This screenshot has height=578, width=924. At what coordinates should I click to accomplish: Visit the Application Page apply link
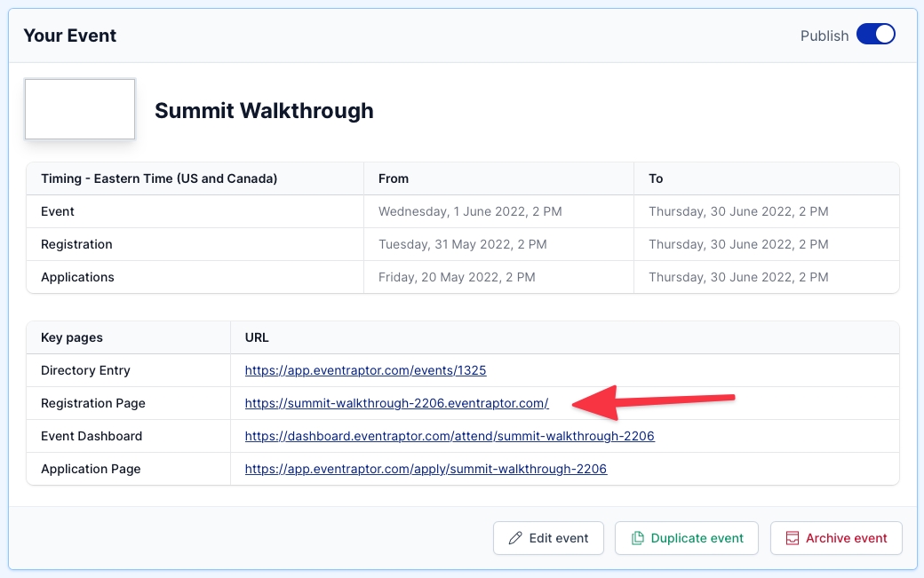pos(426,469)
